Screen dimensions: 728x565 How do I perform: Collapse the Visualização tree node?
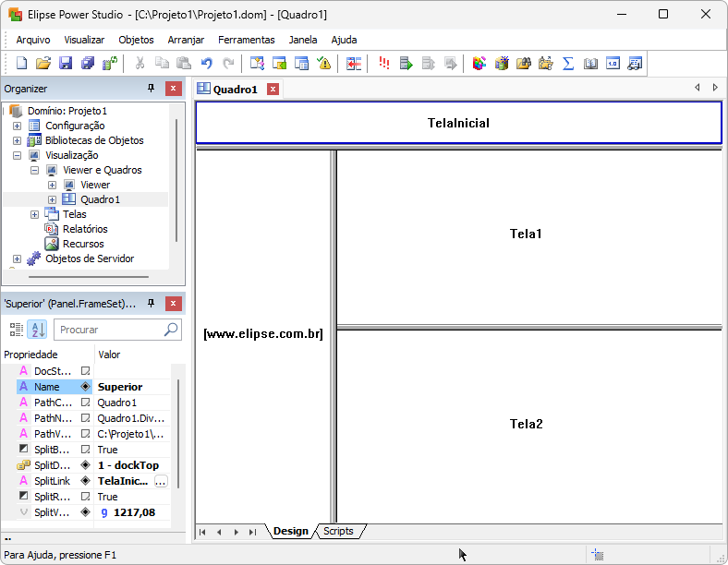(x=17, y=155)
